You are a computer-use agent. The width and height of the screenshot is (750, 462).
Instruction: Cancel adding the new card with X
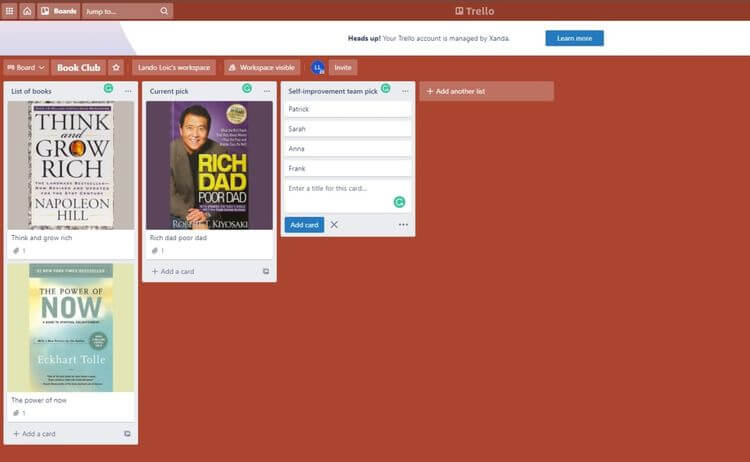tap(334, 225)
